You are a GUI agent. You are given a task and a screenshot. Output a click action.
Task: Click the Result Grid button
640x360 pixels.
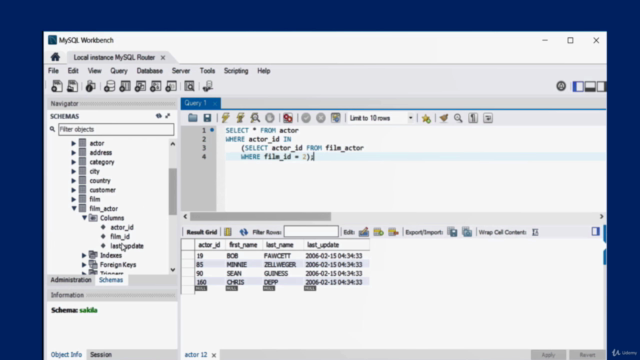202,232
